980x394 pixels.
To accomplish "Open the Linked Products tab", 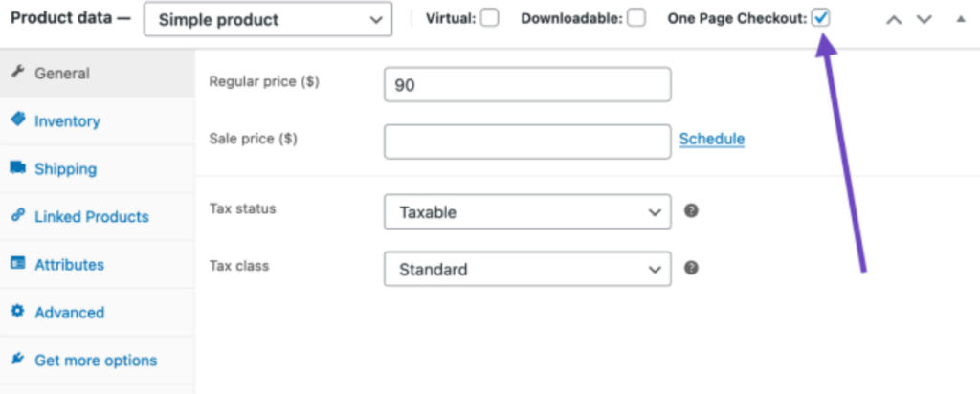I will [91, 217].
